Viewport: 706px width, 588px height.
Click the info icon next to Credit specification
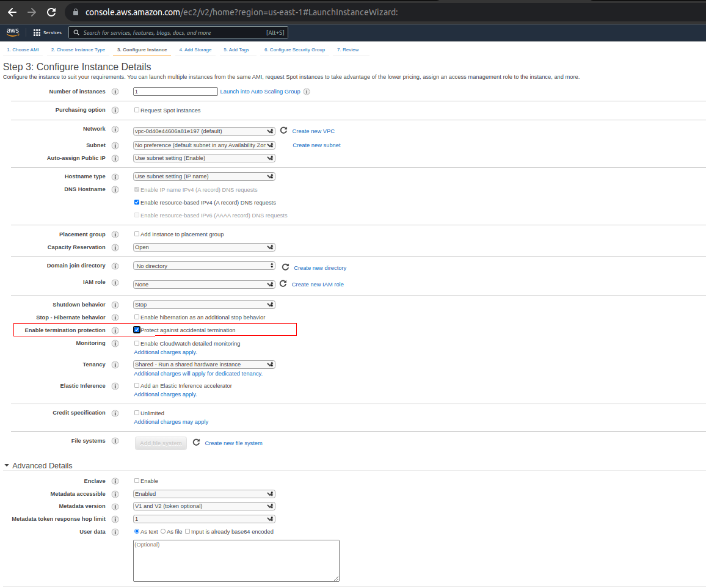tap(115, 413)
